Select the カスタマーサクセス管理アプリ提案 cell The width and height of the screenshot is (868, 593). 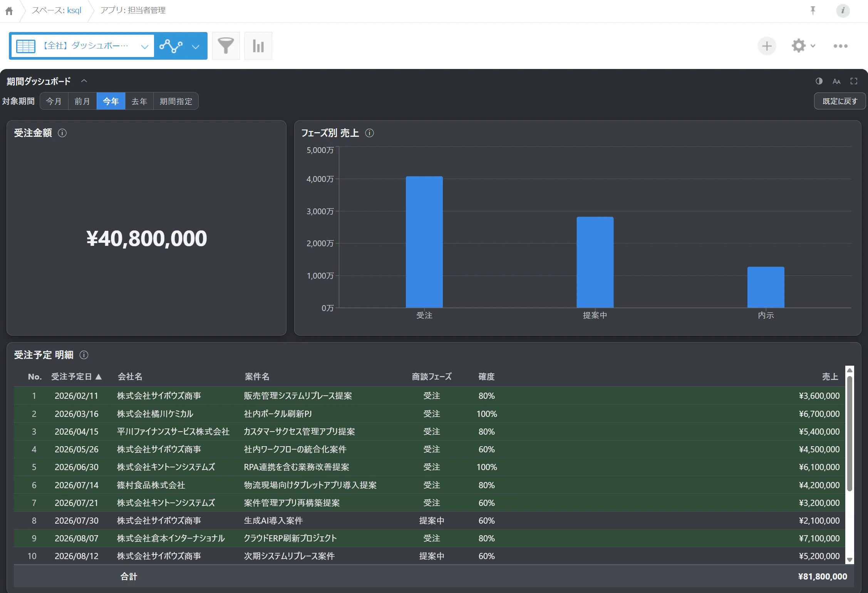299,432
